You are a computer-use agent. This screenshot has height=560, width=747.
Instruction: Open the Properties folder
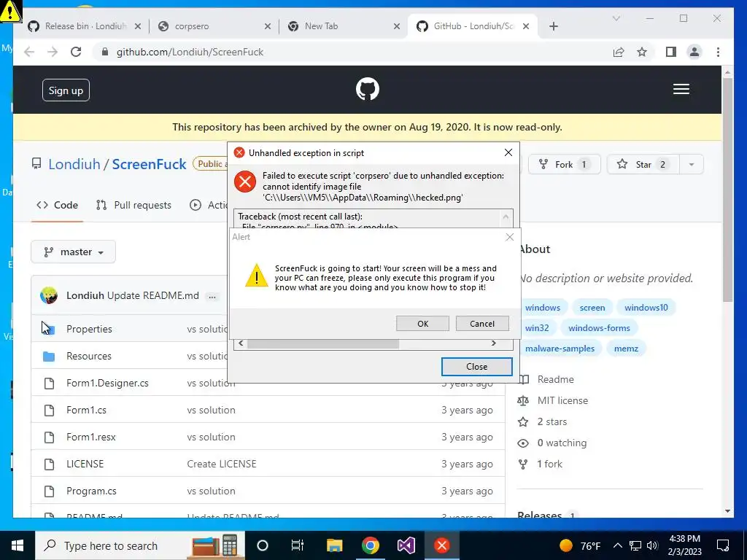(89, 329)
